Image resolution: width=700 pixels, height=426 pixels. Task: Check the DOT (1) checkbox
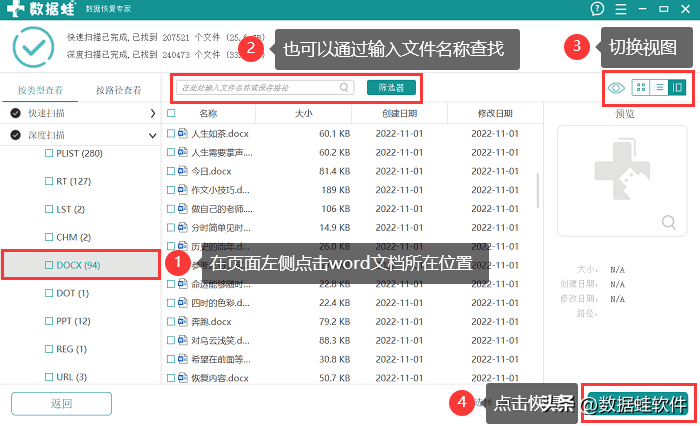point(49,293)
